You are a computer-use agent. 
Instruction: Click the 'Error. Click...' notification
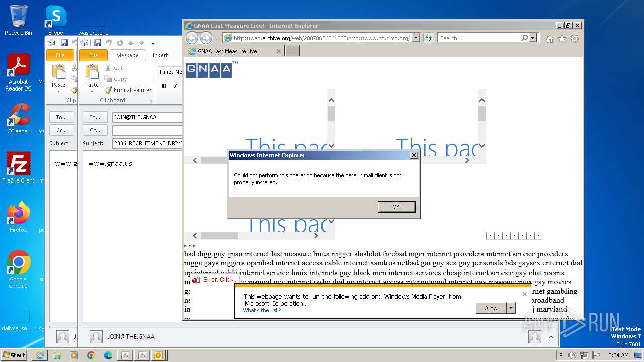point(215,280)
